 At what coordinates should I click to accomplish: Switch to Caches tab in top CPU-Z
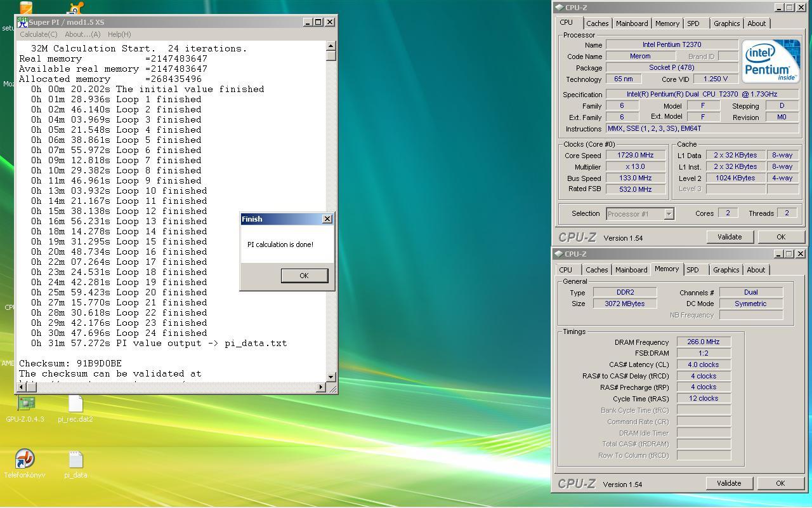point(597,23)
